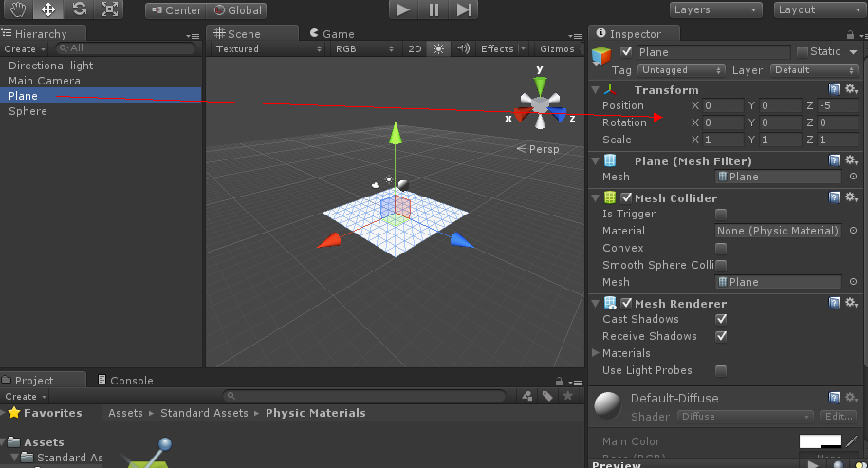The image size is (868, 468).
Task: Toggle the Static checkbox
Action: [803, 52]
